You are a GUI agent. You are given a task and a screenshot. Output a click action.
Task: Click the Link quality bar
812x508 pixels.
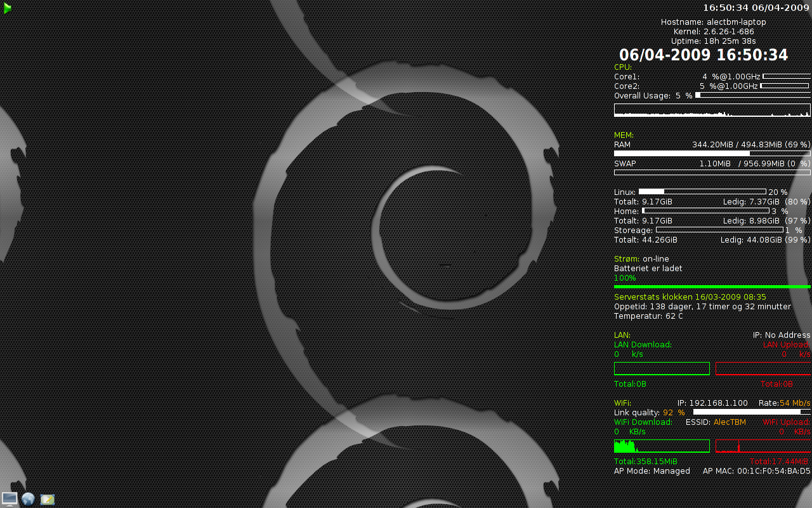tap(752, 412)
